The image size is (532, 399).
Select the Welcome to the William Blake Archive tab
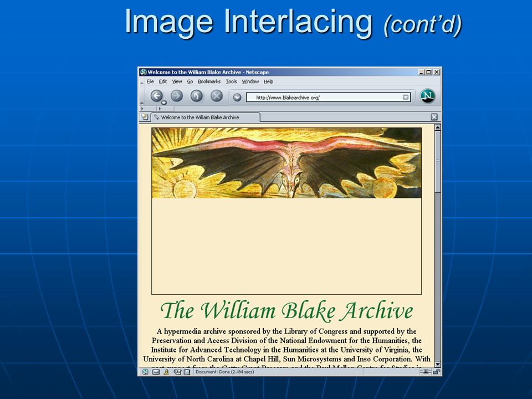[x=205, y=117]
